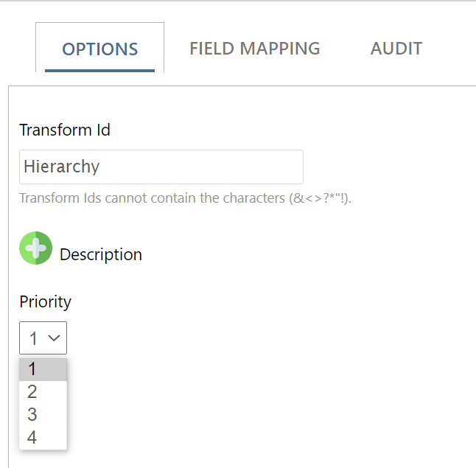
Task: Click the invalid characters hint text
Action: coord(185,198)
